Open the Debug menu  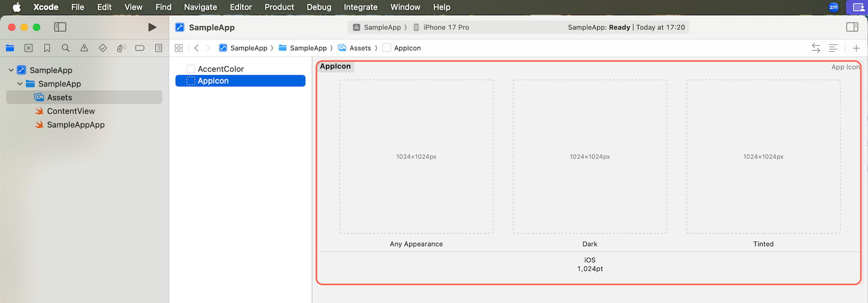pos(319,7)
